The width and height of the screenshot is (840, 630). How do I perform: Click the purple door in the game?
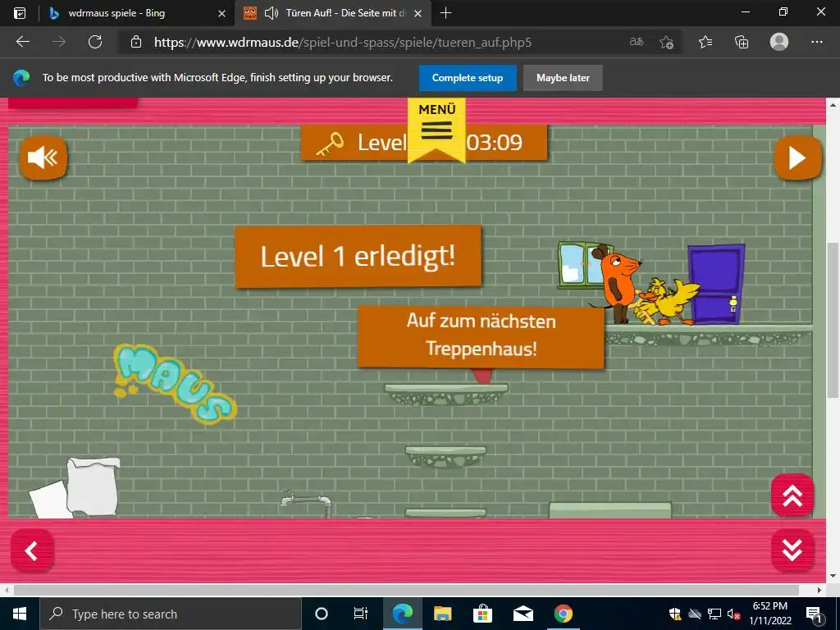pyautogui.click(x=716, y=284)
